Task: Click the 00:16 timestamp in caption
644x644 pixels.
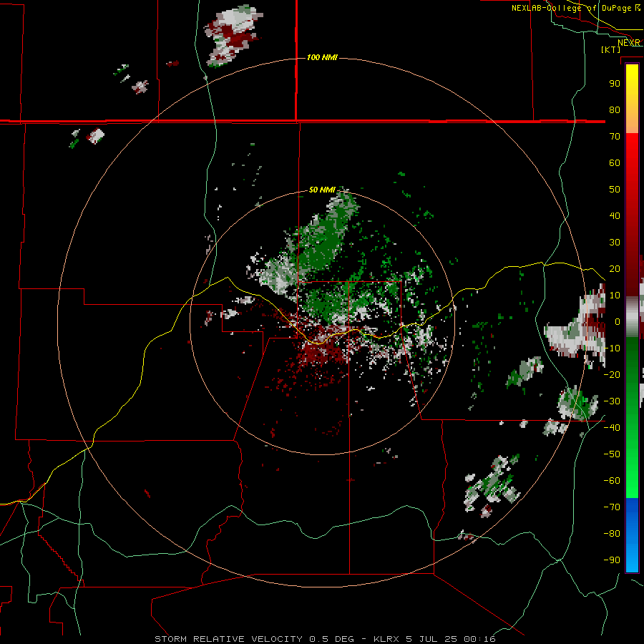Action: point(479,639)
